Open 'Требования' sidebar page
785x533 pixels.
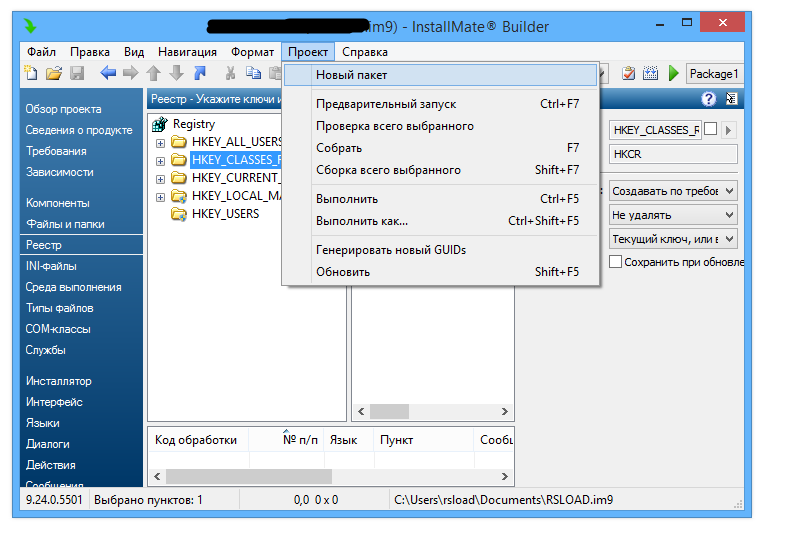click(x=56, y=151)
